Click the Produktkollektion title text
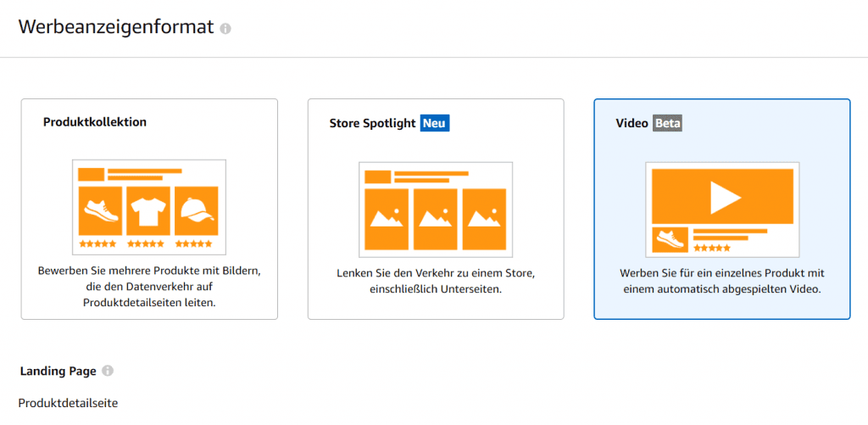The image size is (868, 425). tap(95, 122)
